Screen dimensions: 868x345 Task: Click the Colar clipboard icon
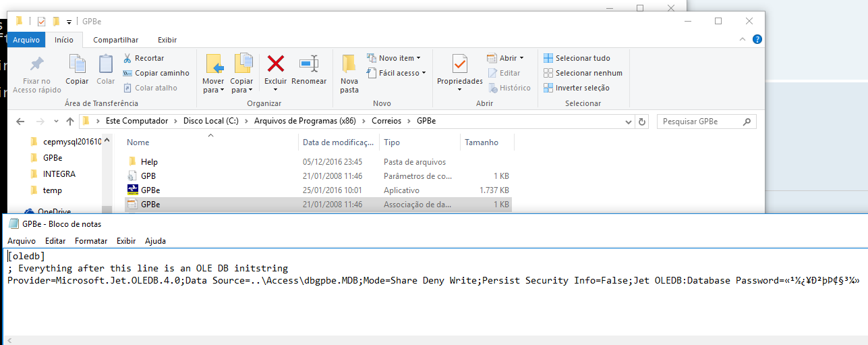tap(106, 64)
